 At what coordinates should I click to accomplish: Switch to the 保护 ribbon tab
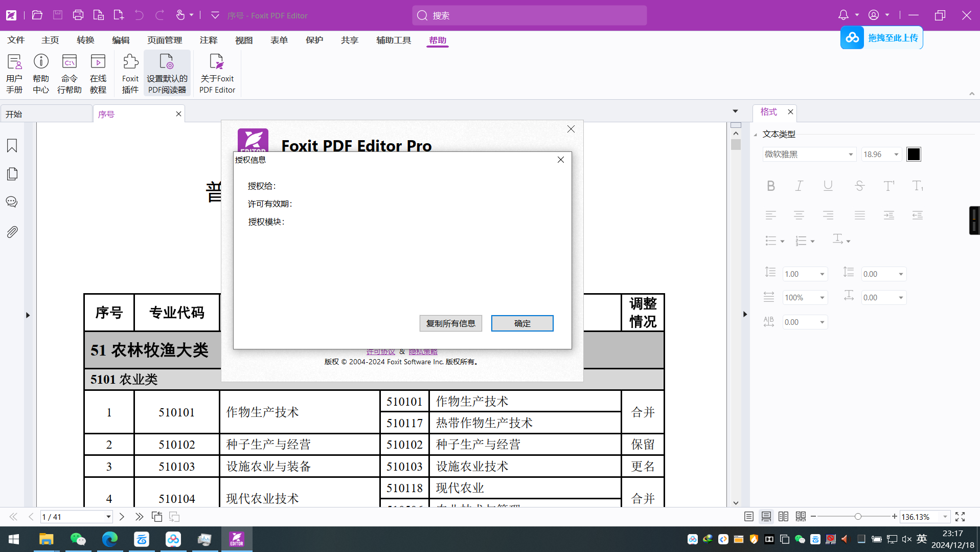click(x=314, y=40)
